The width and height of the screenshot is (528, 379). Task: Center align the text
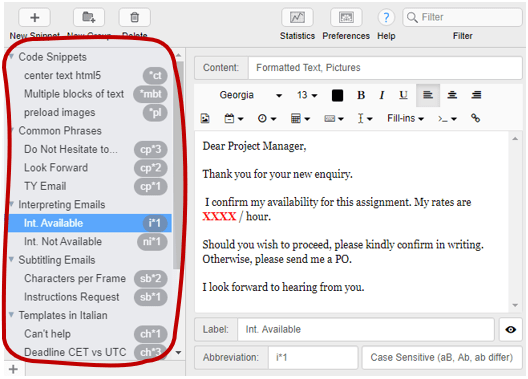point(452,95)
